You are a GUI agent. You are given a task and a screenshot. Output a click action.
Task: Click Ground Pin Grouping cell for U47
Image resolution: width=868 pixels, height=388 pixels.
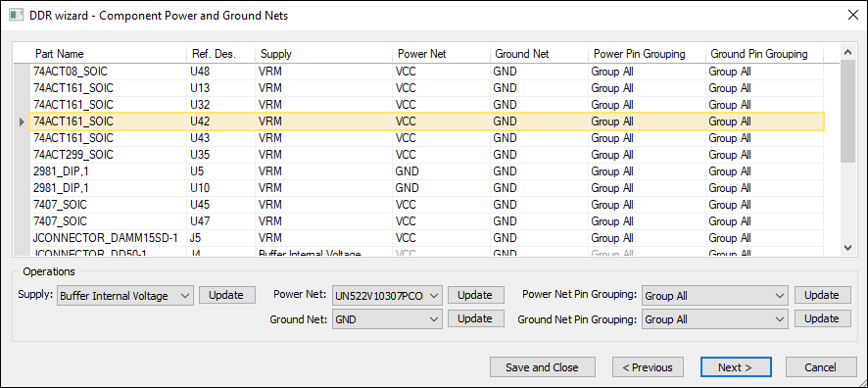point(764,220)
